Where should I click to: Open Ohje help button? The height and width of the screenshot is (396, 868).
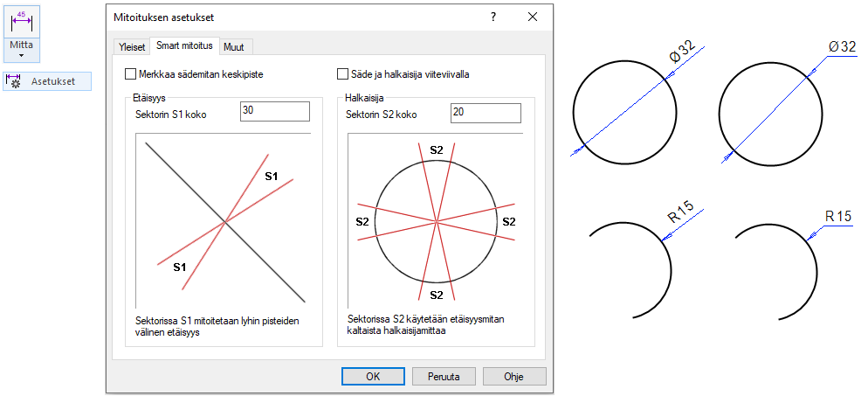pyautogui.click(x=513, y=376)
